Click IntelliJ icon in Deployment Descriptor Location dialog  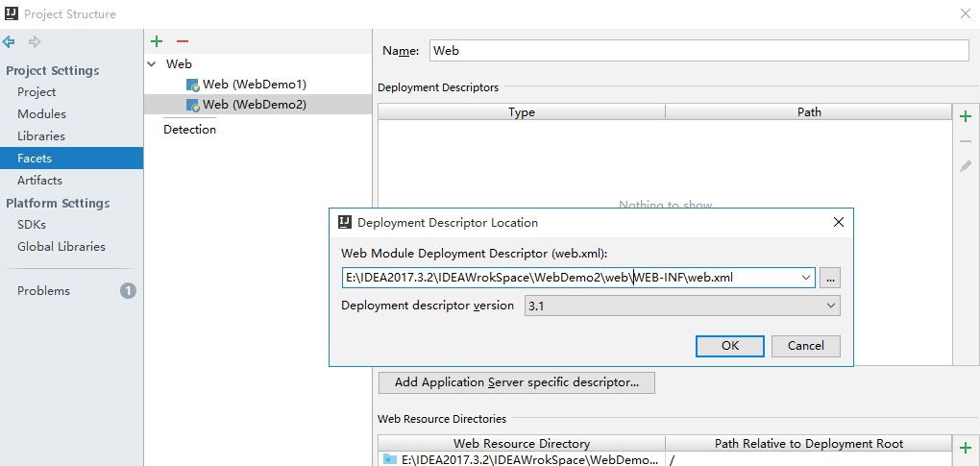point(344,222)
